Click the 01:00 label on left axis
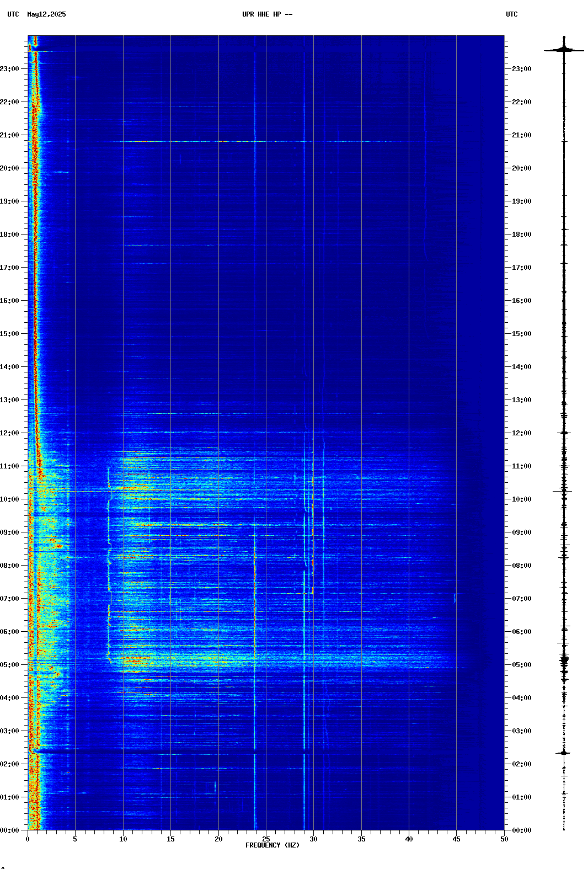The height and width of the screenshot is (874, 588). point(9,797)
